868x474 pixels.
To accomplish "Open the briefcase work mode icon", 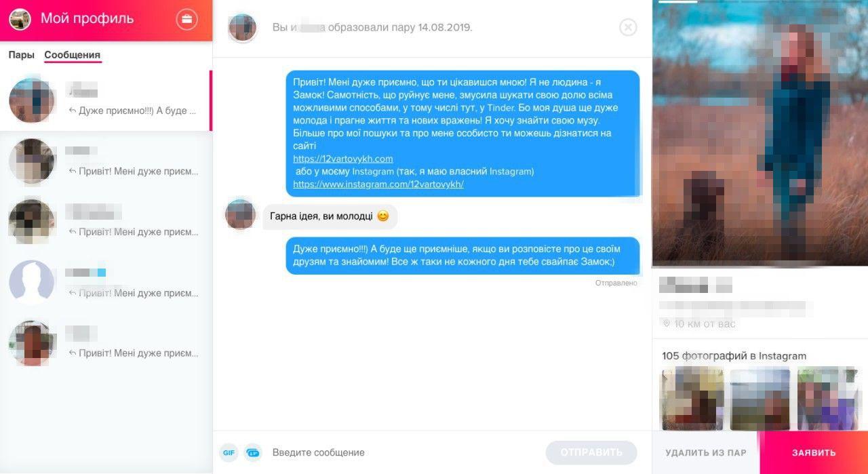I will [x=187, y=19].
